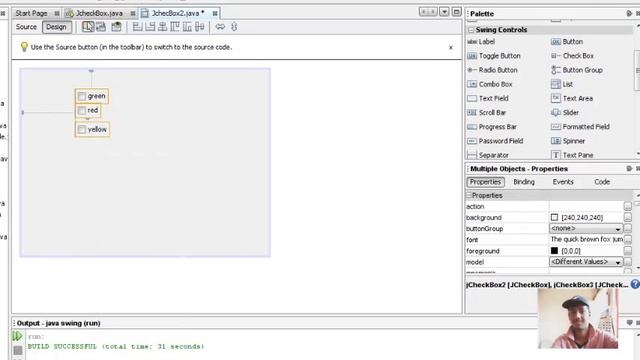Pick Text Area from the palette
This screenshot has height=360, width=640.
click(572, 98)
